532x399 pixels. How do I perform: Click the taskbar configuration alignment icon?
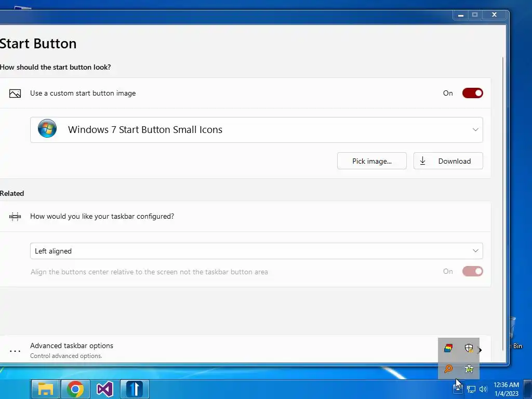coord(15,217)
